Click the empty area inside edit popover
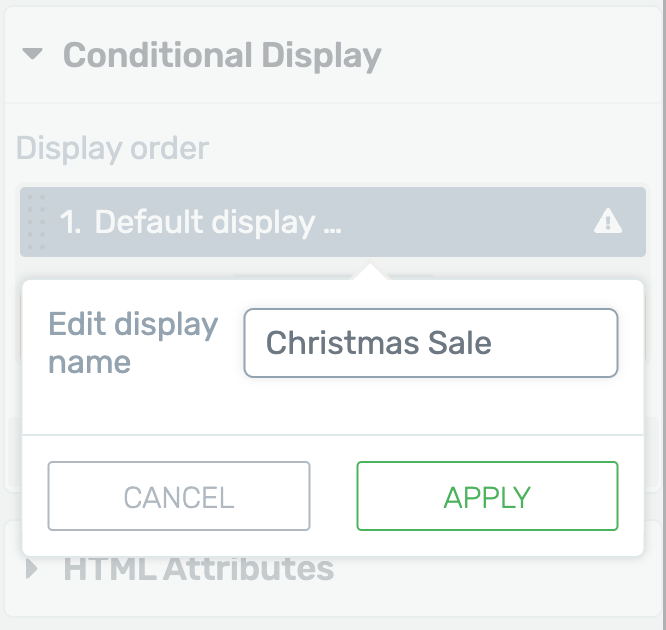 [333, 406]
